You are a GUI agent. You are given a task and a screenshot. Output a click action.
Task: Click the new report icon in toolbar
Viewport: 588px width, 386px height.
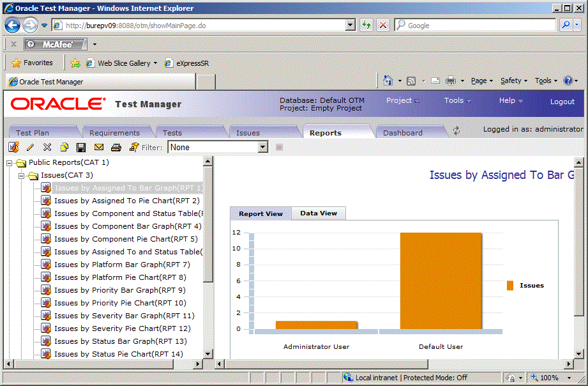(x=14, y=147)
